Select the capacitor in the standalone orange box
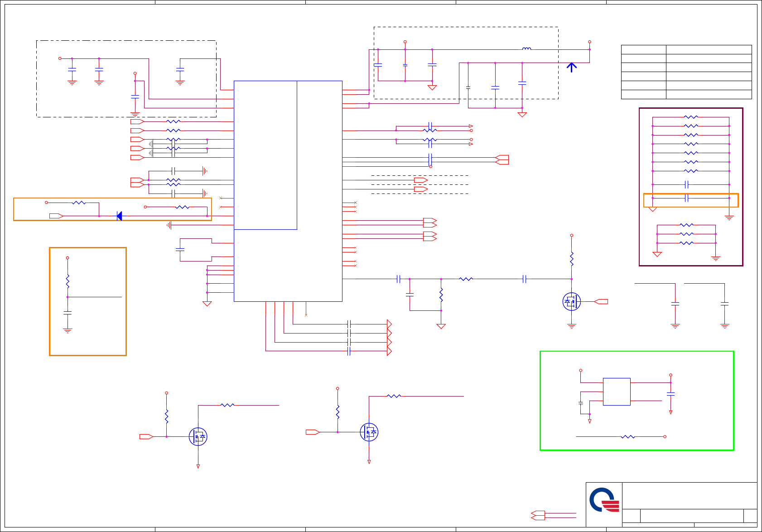 click(x=68, y=313)
